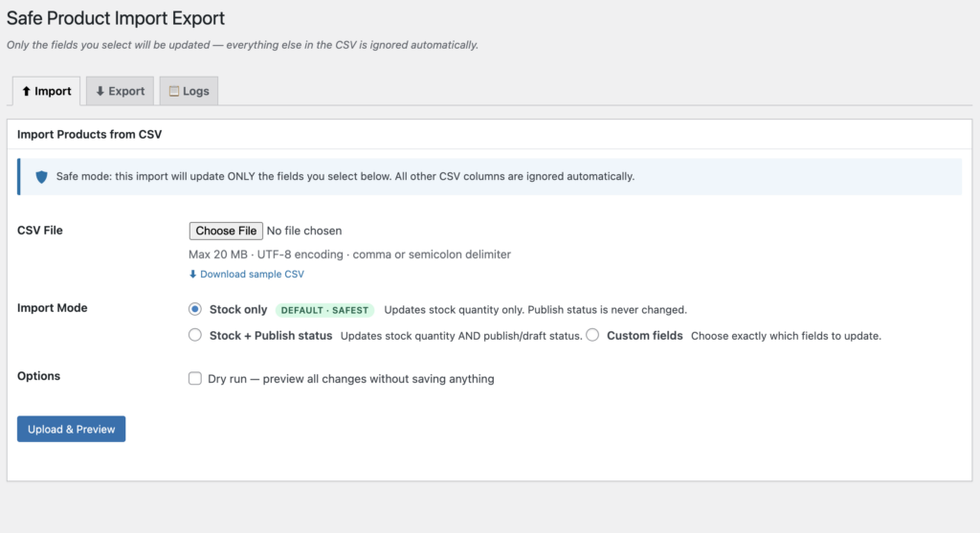Click the 'Dry run — preview all changes' label
Image resolution: width=980 pixels, height=533 pixels.
coord(350,379)
